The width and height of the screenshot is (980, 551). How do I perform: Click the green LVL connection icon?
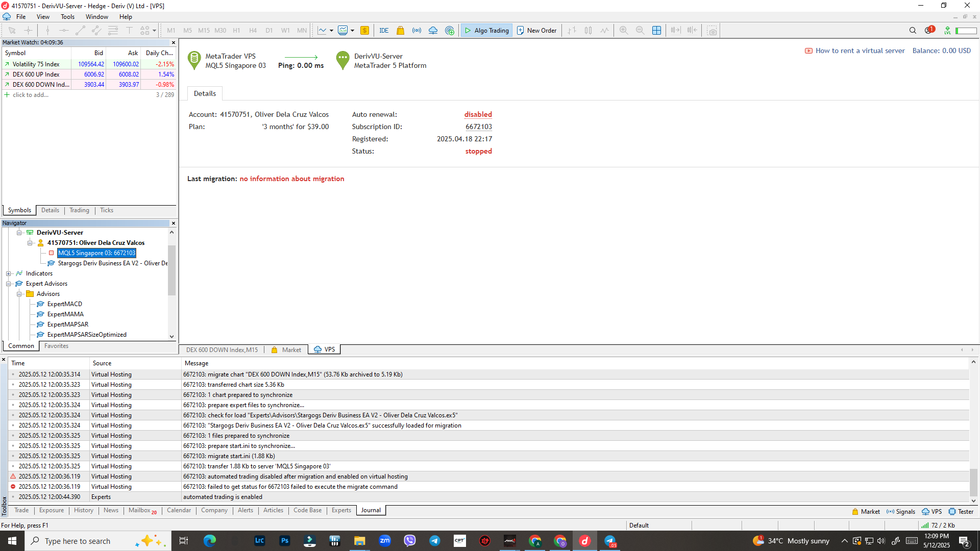point(947,31)
